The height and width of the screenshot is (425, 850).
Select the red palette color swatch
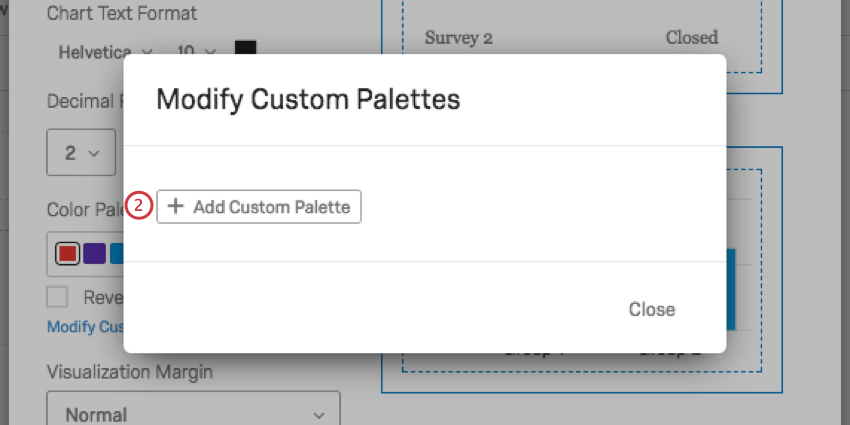click(68, 254)
